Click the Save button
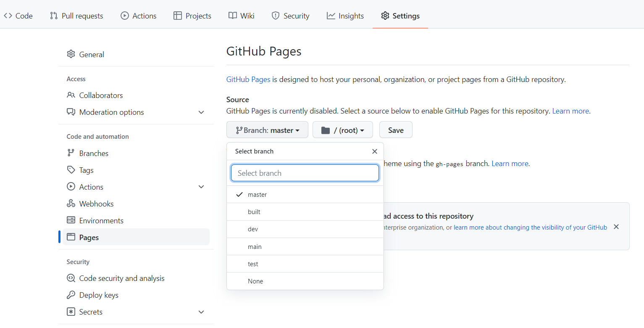Image resolution: width=644 pixels, height=328 pixels. [396, 130]
